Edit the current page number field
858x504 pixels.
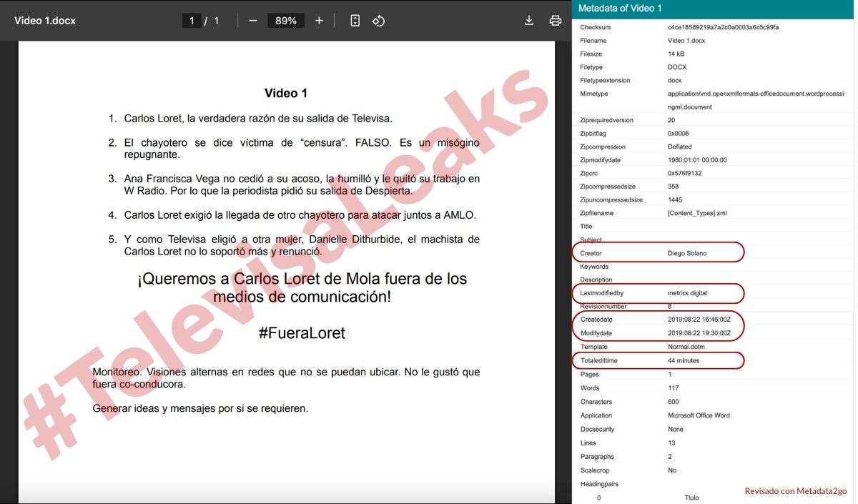tap(191, 21)
